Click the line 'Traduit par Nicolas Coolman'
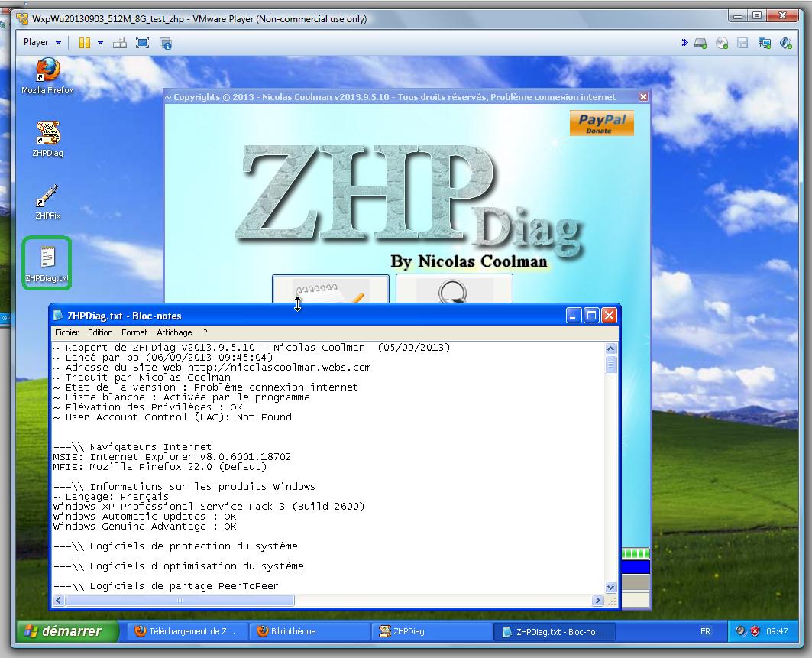Viewport: 812px width, 658px height. pos(142,378)
